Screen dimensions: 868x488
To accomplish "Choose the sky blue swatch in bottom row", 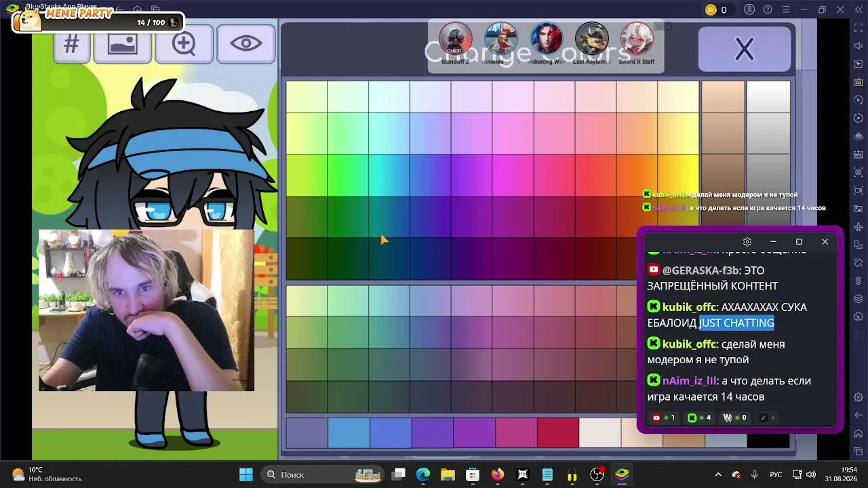I will click(x=349, y=433).
